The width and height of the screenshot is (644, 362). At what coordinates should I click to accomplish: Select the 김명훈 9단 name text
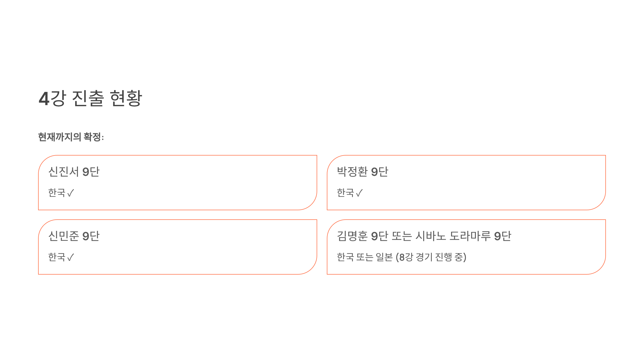(x=363, y=236)
